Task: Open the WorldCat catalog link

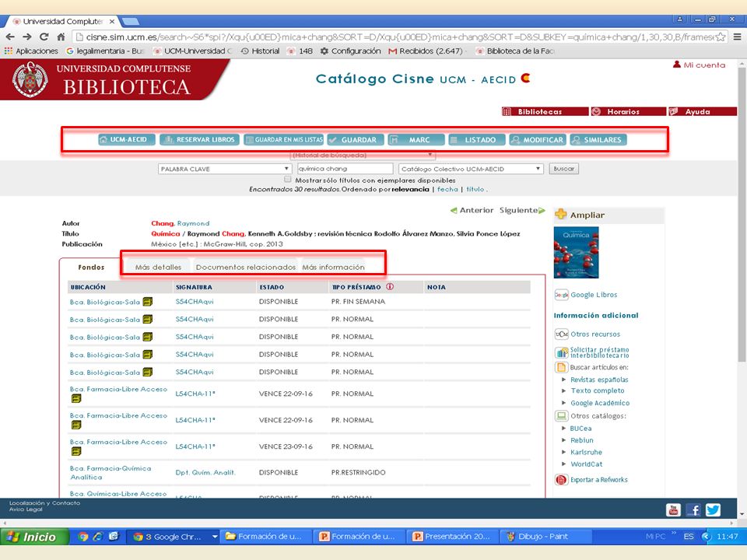Action: click(587, 464)
